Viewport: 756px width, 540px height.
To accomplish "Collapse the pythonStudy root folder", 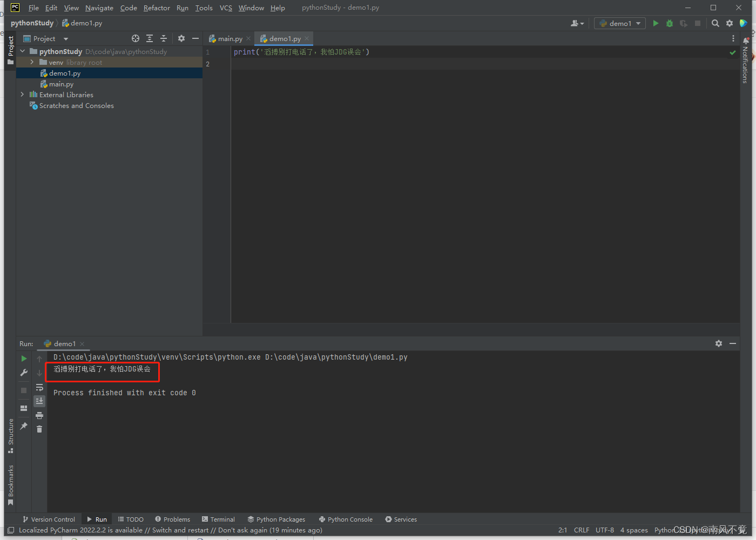I will tap(23, 51).
